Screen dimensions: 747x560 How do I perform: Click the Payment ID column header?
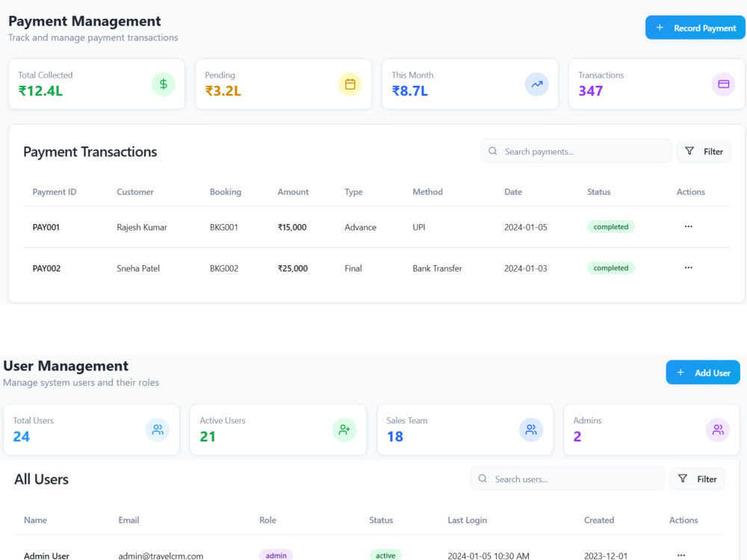coord(55,192)
